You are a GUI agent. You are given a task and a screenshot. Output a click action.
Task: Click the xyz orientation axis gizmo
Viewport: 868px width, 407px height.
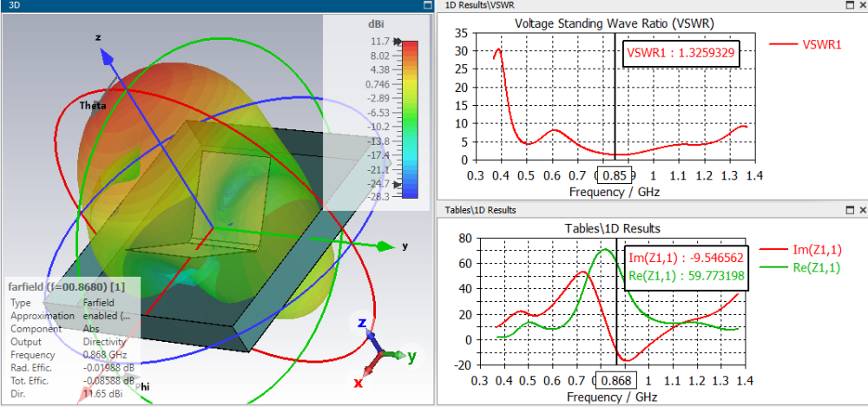(x=382, y=351)
